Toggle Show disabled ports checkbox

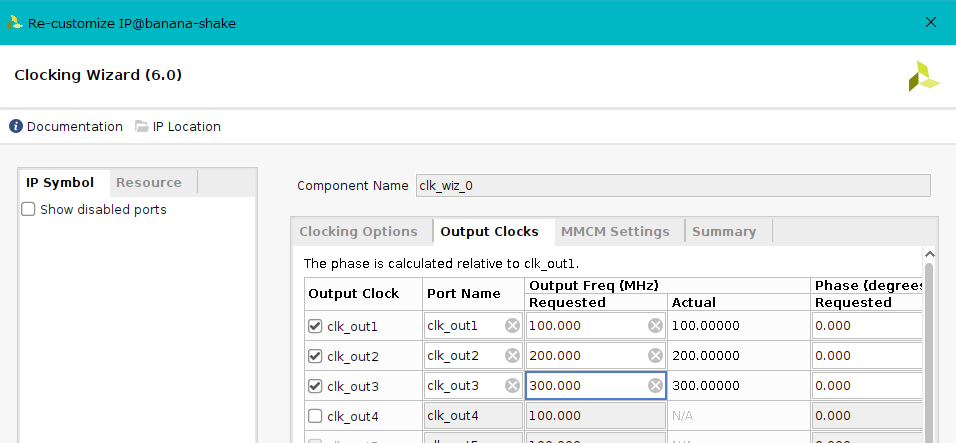coord(29,210)
